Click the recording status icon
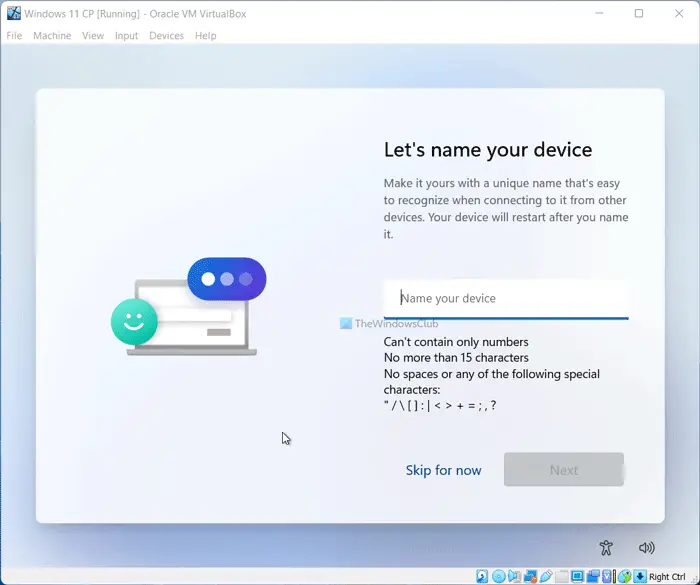 593,577
